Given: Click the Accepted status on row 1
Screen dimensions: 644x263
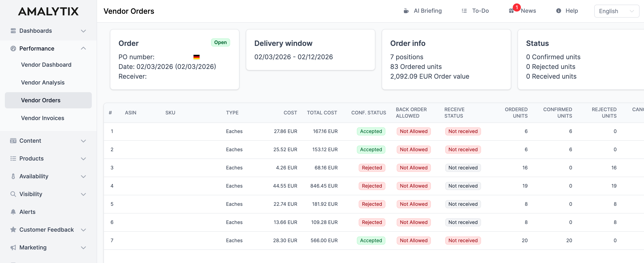Looking at the screenshot, I should tap(371, 131).
